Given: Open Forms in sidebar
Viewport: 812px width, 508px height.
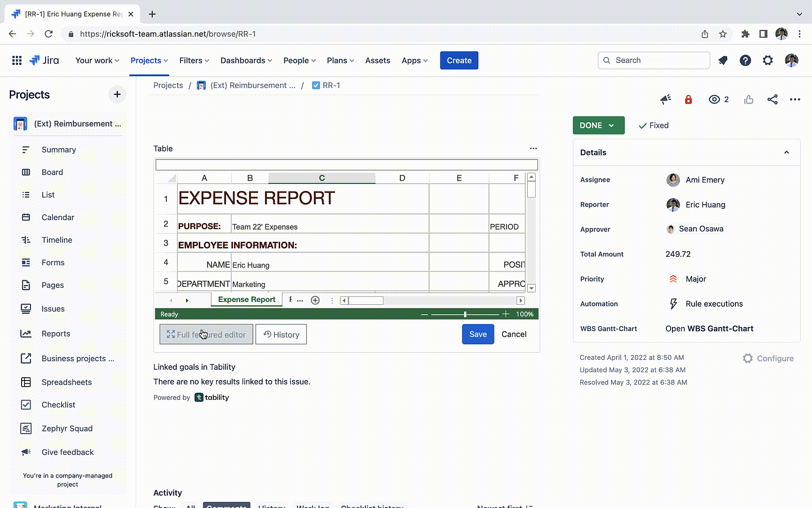Looking at the screenshot, I should tap(68, 262).
